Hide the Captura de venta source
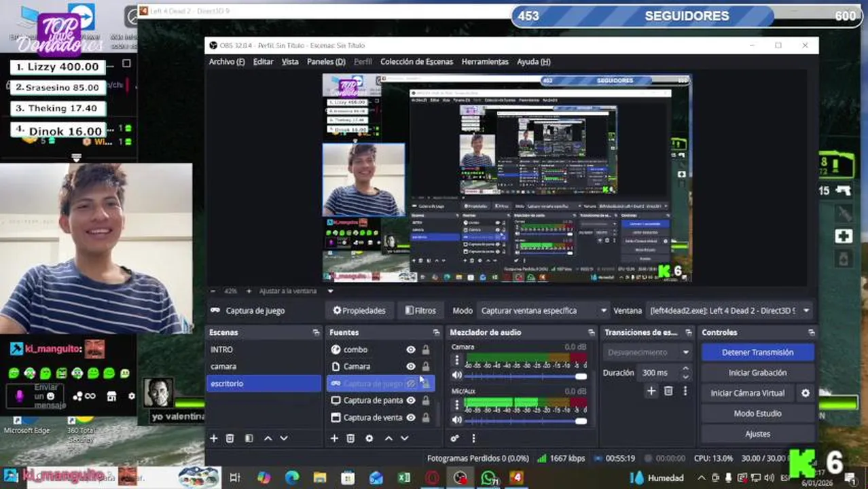 pyautogui.click(x=411, y=418)
